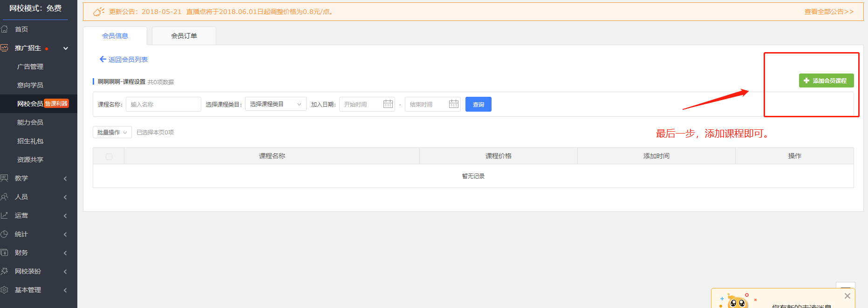Toggle the select-all checkbox in table header
Viewport: 868px width, 308px height.
click(109, 157)
